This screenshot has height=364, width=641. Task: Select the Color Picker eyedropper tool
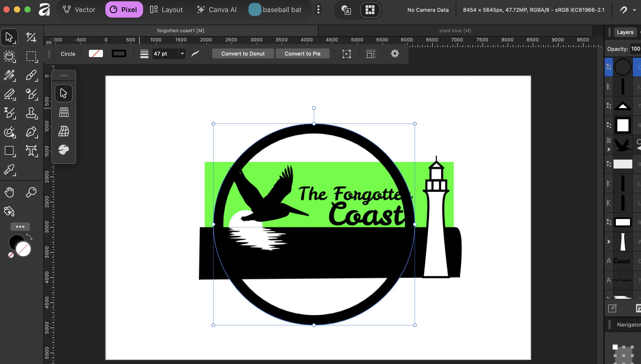9,170
